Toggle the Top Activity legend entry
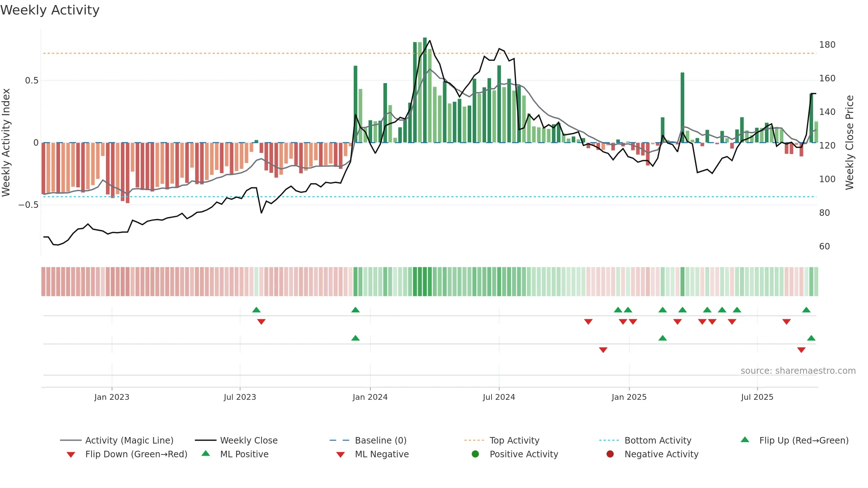 pyautogui.click(x=502, y=440)
